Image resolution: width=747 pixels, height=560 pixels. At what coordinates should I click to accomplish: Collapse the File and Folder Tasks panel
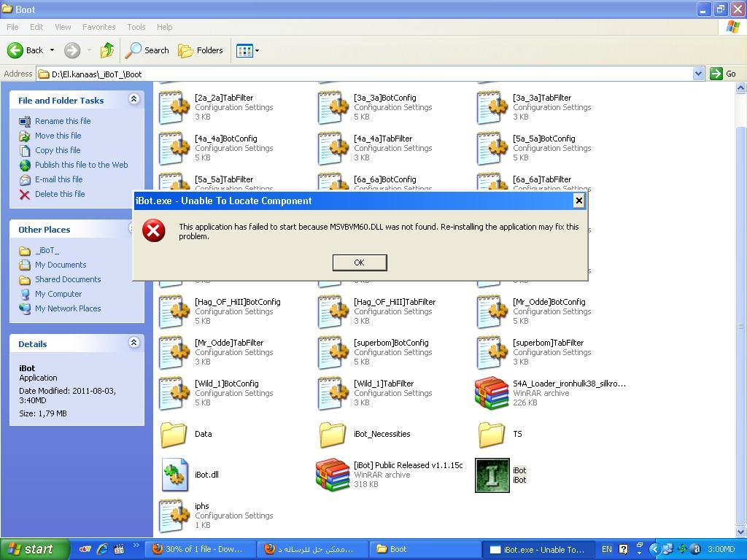pyautogui.click(x=134, y=99)
